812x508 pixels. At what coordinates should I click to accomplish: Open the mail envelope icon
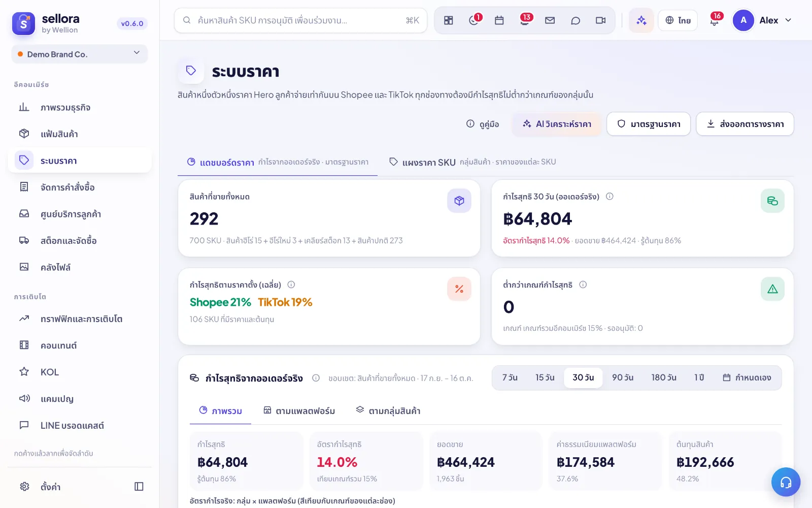tap(550, 20)
